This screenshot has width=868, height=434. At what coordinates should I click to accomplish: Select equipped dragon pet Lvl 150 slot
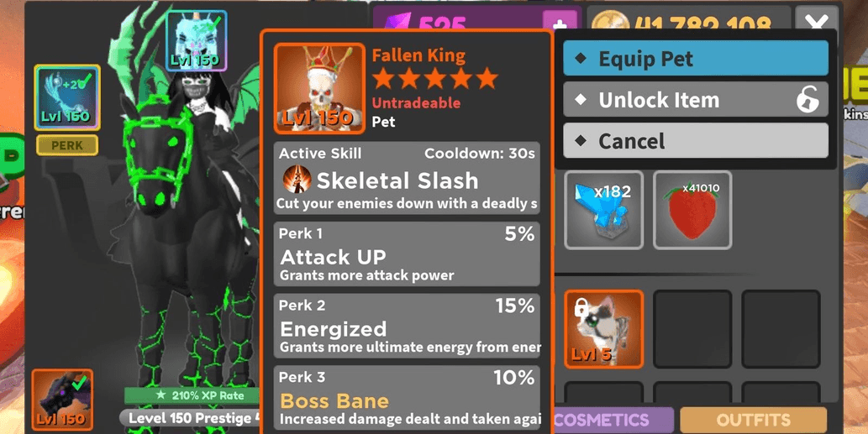(62, 400)
